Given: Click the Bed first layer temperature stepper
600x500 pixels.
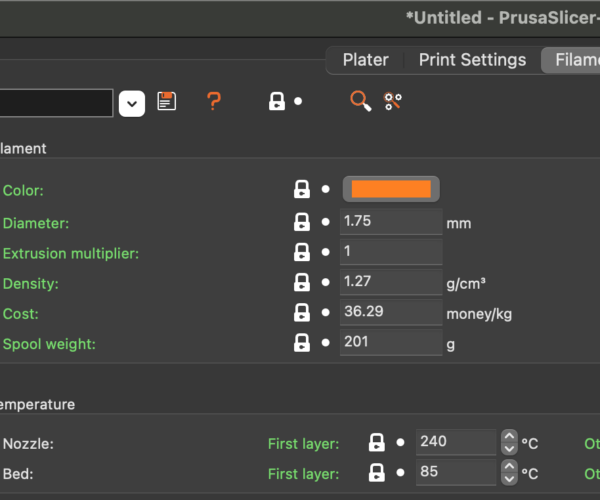Looking at the screenshot, I should (x=509, y=472).
